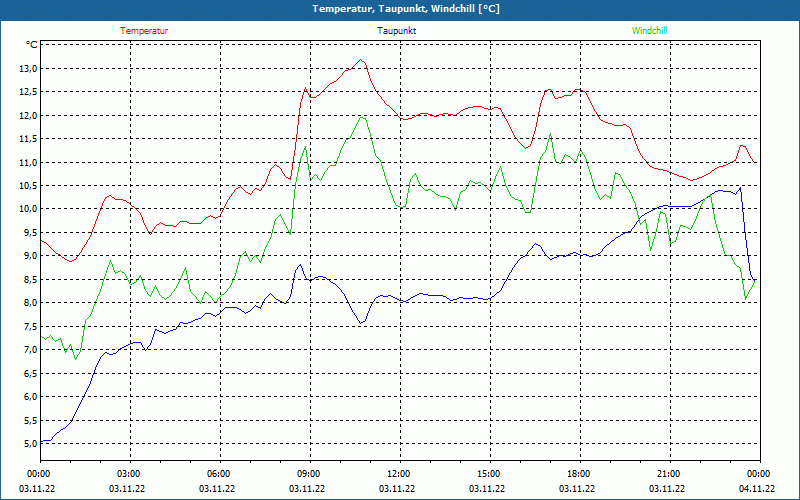
Task: Click the '5,0' y-axis value
Action: point(31,444)
